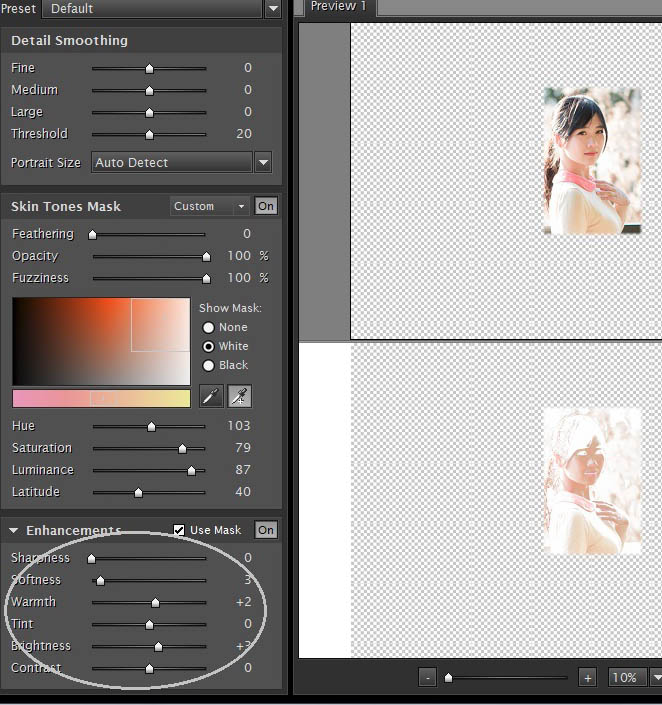Select the None show mask option
Image resolution: width=662 pixels, height=705 pixels.
coord(209,327)
